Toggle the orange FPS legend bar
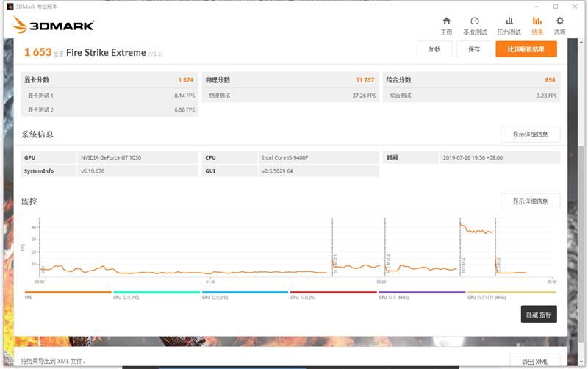 [x=68, y=292]
